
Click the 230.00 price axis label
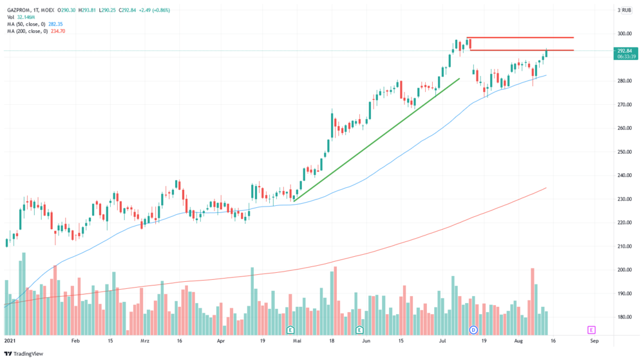coord(624,199)
